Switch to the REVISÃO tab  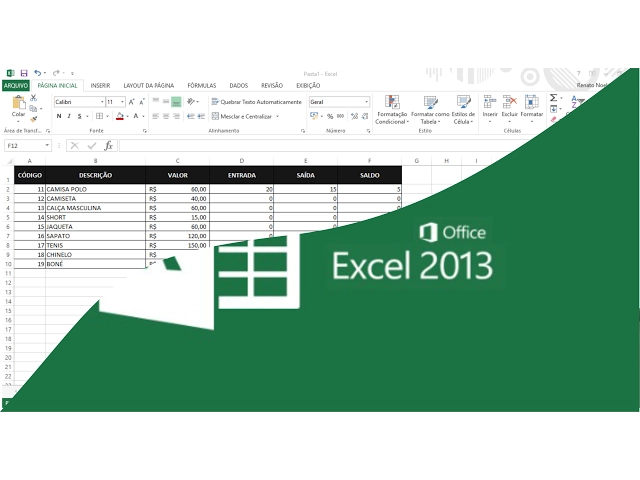tap(272, 86)
